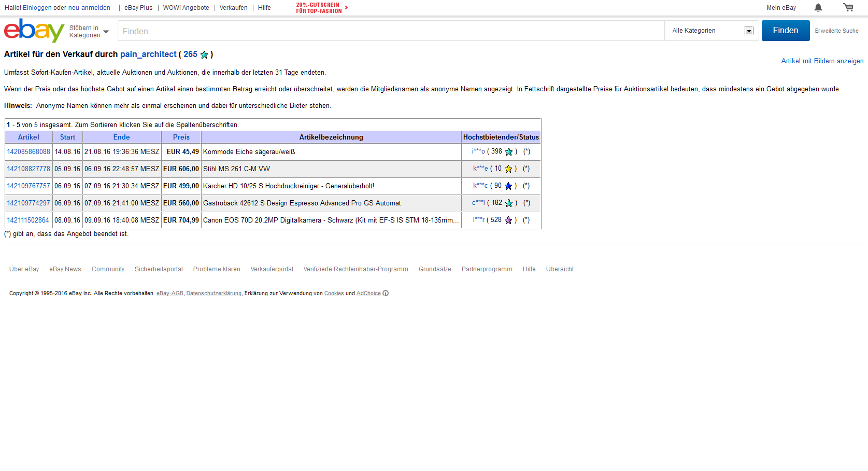Click Artikel mit Bildern anzeigen link
This screenshot has width=868, height=471.
pos(822,61)
